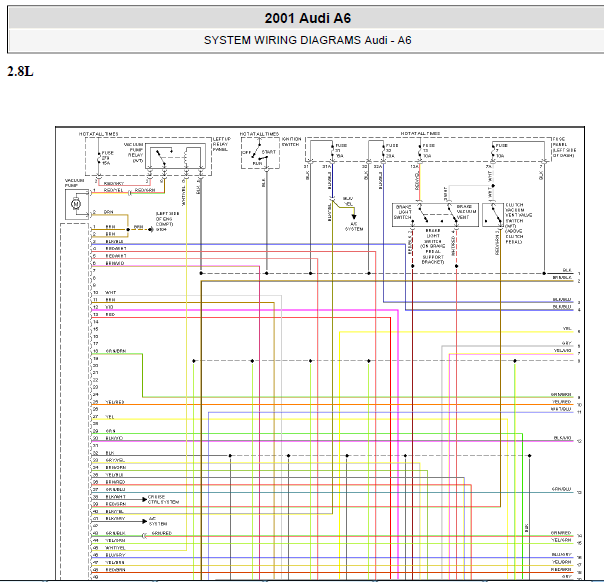
Task: Click the 'CRUISE CTRL SYSTEM' label
Action: pyautogui.click(x=163, y=500)
